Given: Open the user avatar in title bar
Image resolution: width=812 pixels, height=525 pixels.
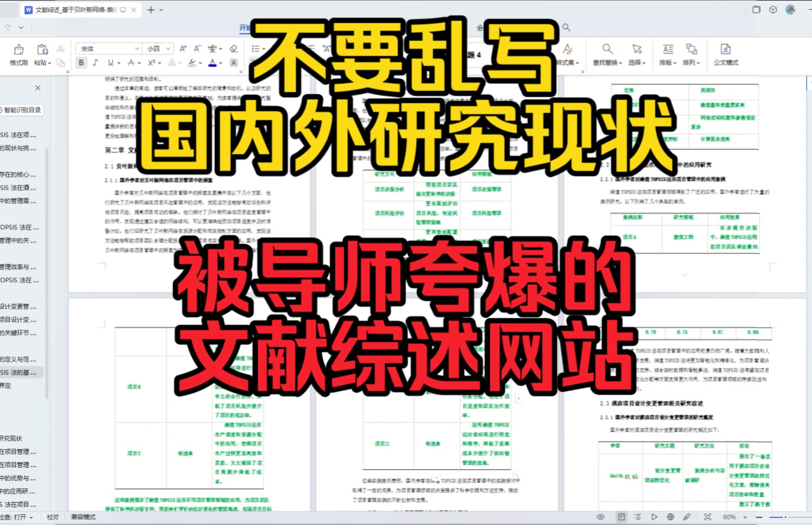Looking at the screenshot, I should [790, 10].
